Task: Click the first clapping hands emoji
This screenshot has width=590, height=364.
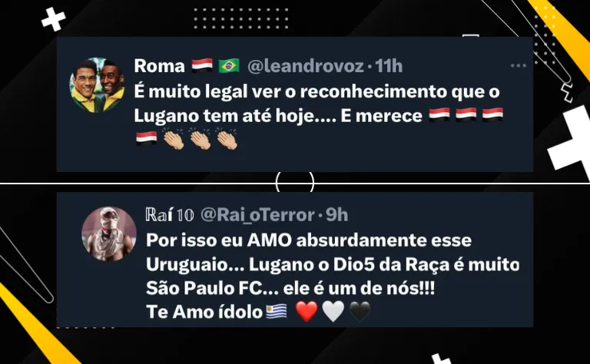Action: click(174, 139)
